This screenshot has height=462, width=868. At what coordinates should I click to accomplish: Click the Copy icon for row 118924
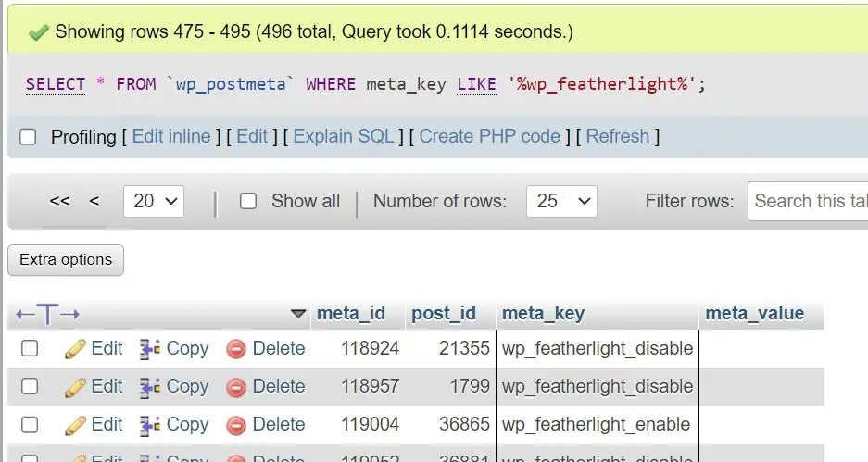[150, 349]
